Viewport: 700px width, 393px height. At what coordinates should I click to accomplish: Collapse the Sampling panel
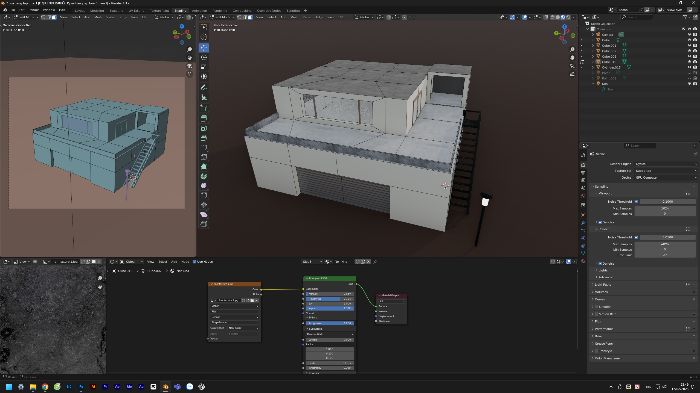602,186
